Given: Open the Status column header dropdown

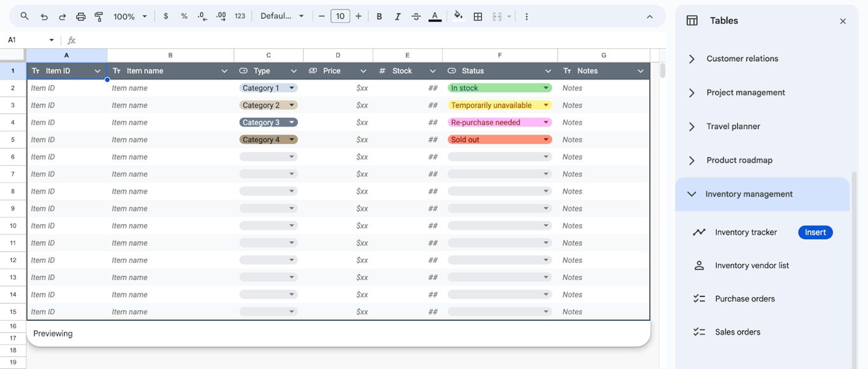Looking at the screenshot, I should click(x=548, y=71).
